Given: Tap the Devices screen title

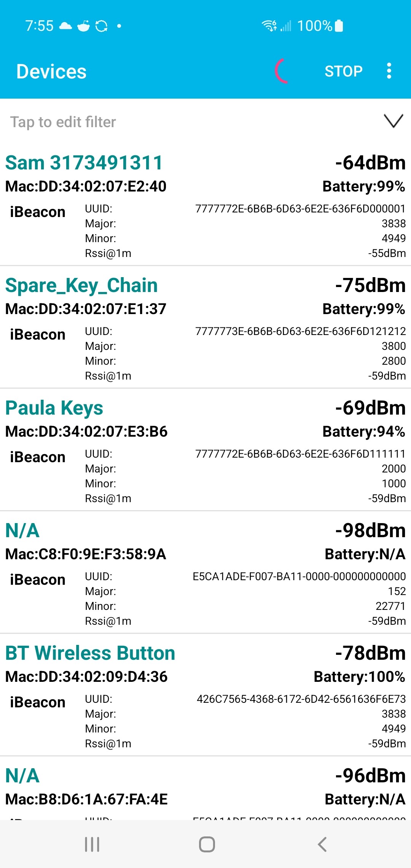Looking at the screenshot, I should point(51,72).
